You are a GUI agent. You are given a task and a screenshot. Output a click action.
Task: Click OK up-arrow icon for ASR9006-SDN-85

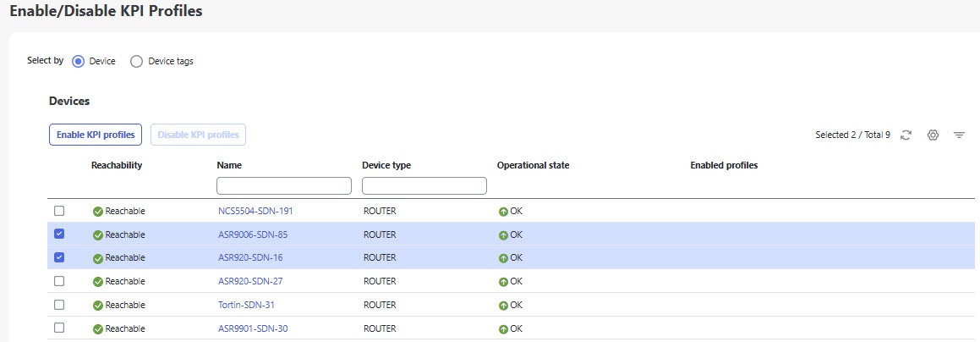pyautogui.click(x=503, y=235)
